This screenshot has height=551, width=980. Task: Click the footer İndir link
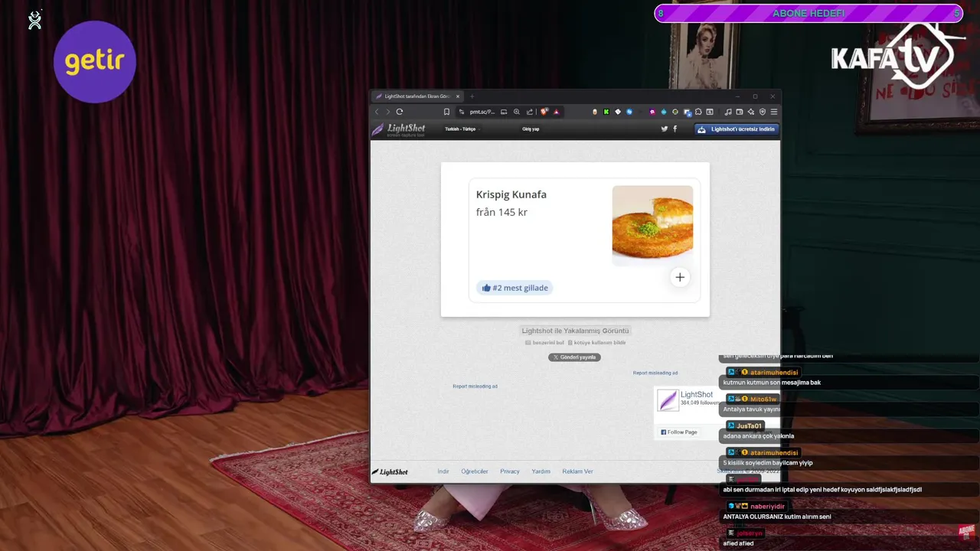point(443,471)
